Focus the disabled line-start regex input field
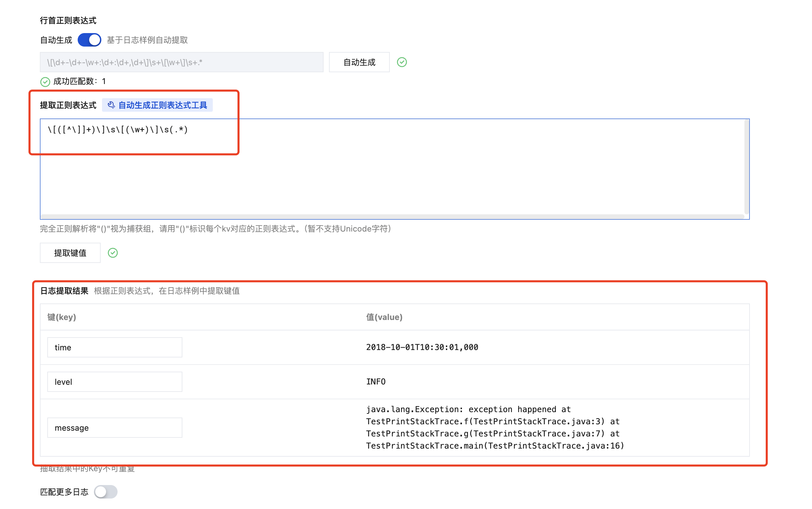The height and width of the screenshot is (509, 812). coord(181,62)
